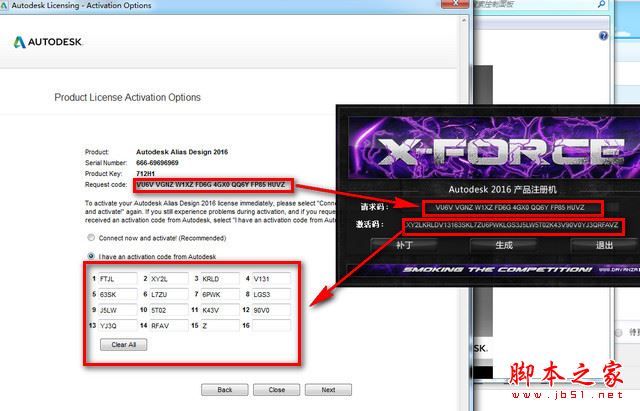Click activation field 2 containing XY2L
640x411 pixels.
(x=169, y=279)
